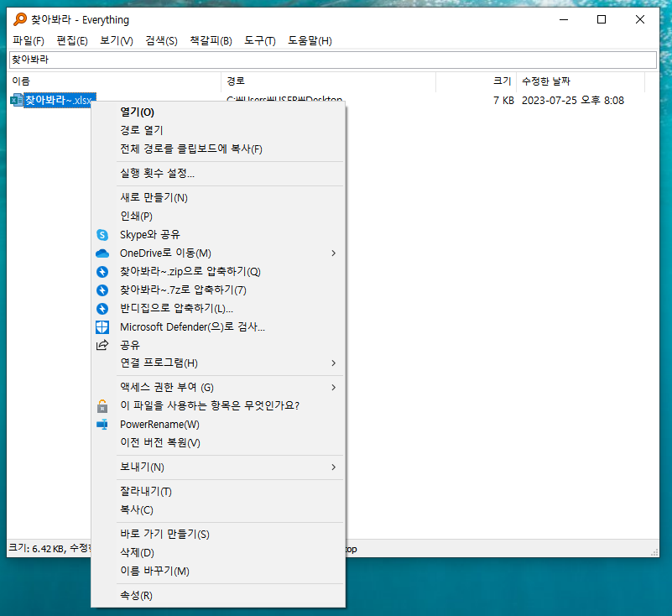
Task: Click the share arrow icon beside 공유
Action: [x=102, y=345]
